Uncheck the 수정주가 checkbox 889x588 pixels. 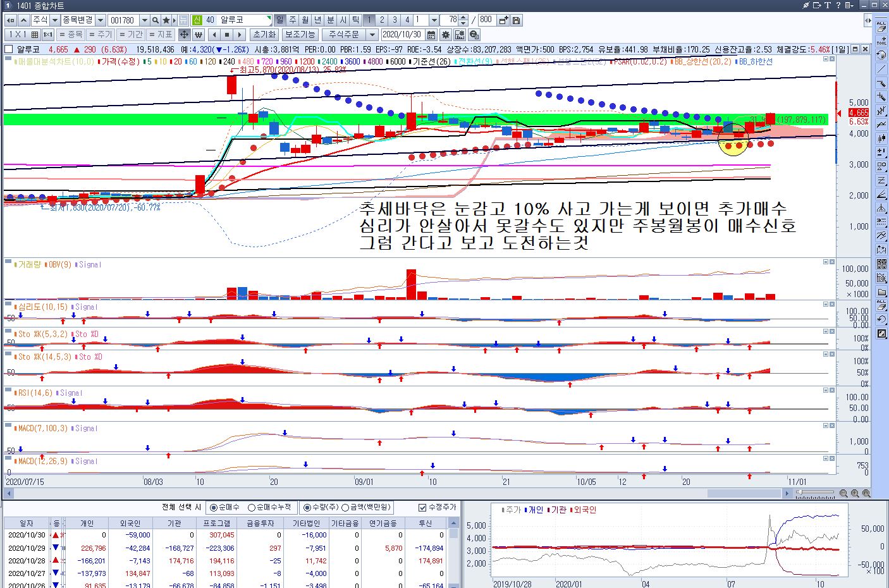click(x=422, y=507)
